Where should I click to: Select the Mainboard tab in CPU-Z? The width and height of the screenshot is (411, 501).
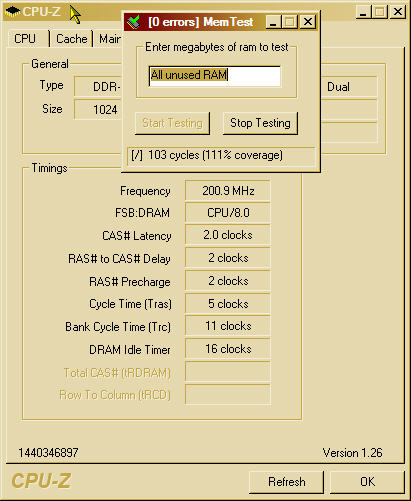pos(109,39)
